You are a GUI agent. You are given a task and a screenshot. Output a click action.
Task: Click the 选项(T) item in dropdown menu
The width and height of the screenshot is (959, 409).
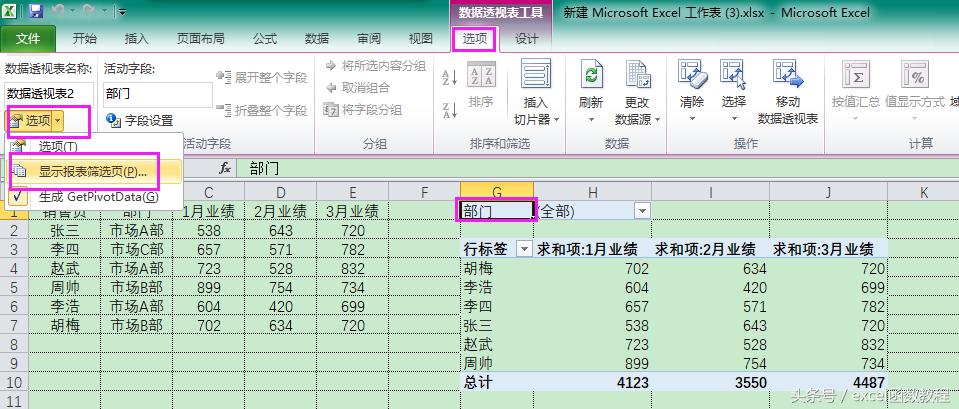(95, 146)
